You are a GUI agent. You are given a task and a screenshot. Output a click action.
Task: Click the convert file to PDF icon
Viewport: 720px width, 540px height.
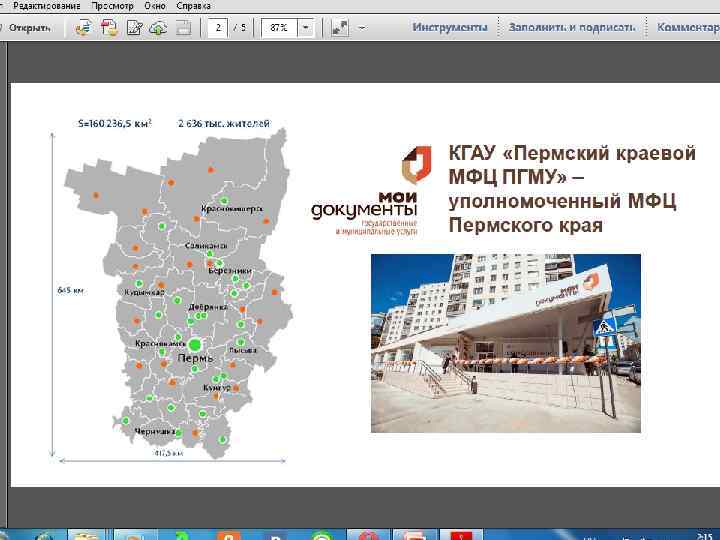coord(84,28)
